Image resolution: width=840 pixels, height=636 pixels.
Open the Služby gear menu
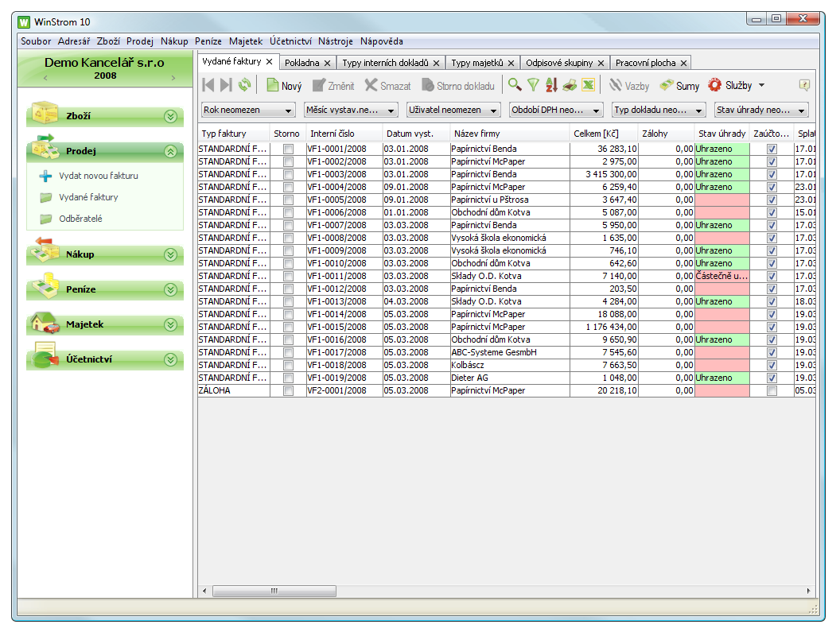click(x=736, y=85)
